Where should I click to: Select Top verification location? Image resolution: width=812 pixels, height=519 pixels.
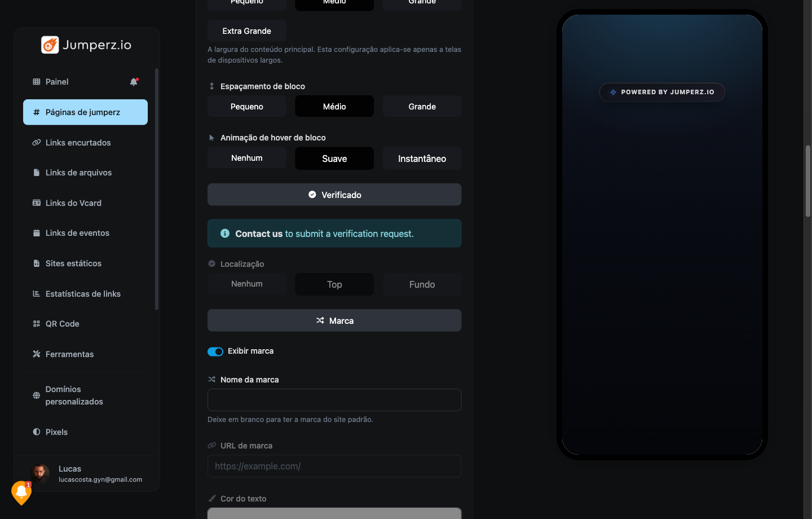click(334, 284)
